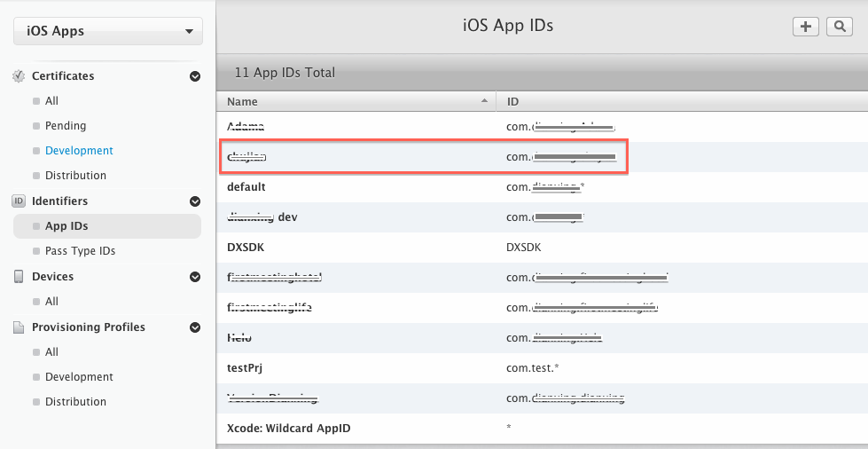Image resolution: width=868 pixels, height=449 pixels.
Task: Select Xcode: Wildcard AppID row
Action: (x=543, y=429)
